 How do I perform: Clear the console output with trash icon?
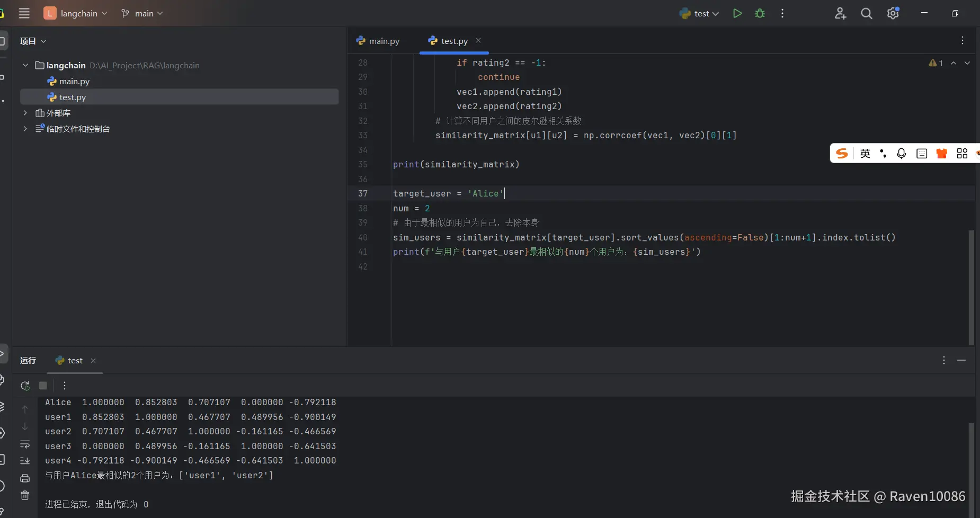coord(25,495)
